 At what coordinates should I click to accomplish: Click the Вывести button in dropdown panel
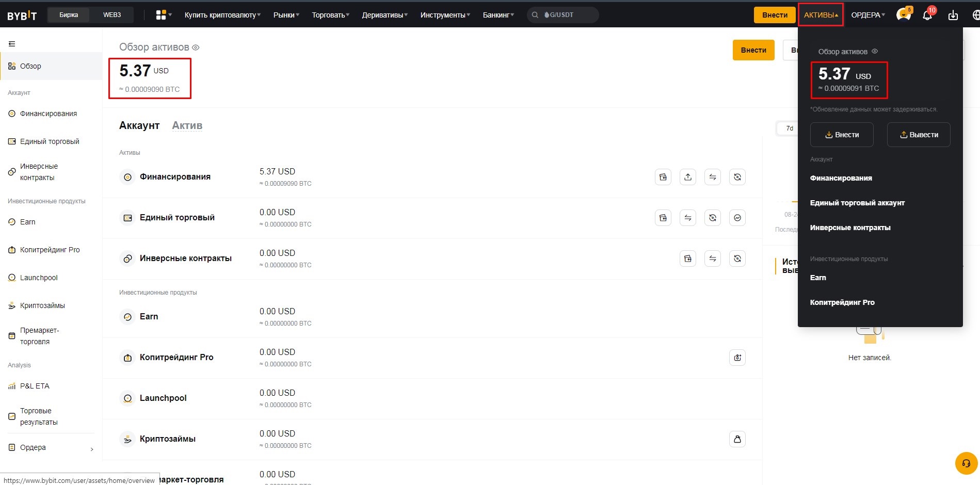click(x=919, y=135)
